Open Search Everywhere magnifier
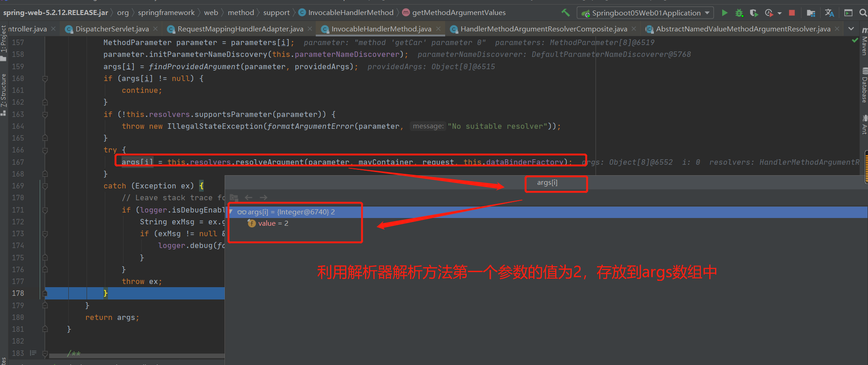This screenshot has height=365, width=868. point(863,13)
